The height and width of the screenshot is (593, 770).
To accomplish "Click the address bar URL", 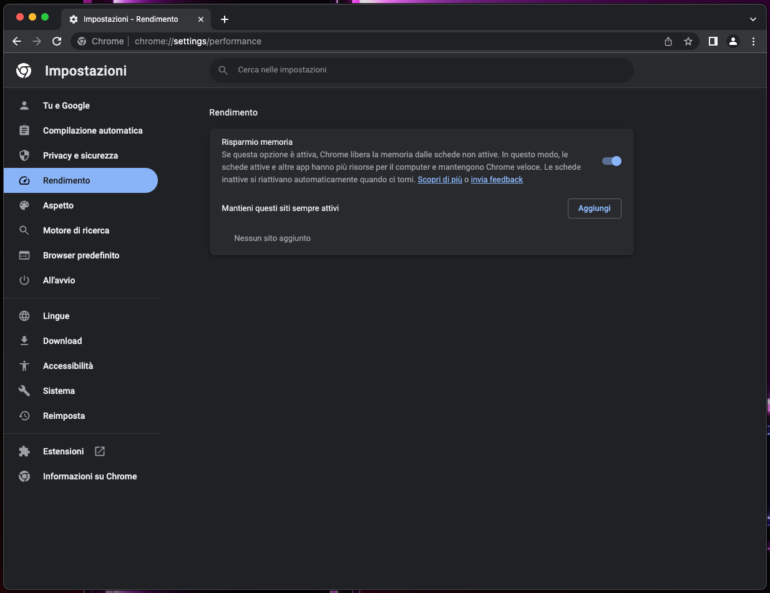I will (x=198, y=41).
